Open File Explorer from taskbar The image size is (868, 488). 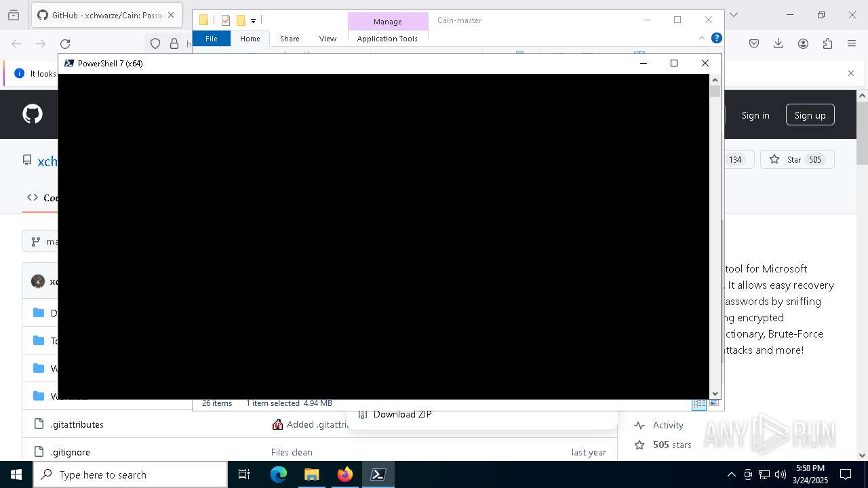tap(311, 474)
